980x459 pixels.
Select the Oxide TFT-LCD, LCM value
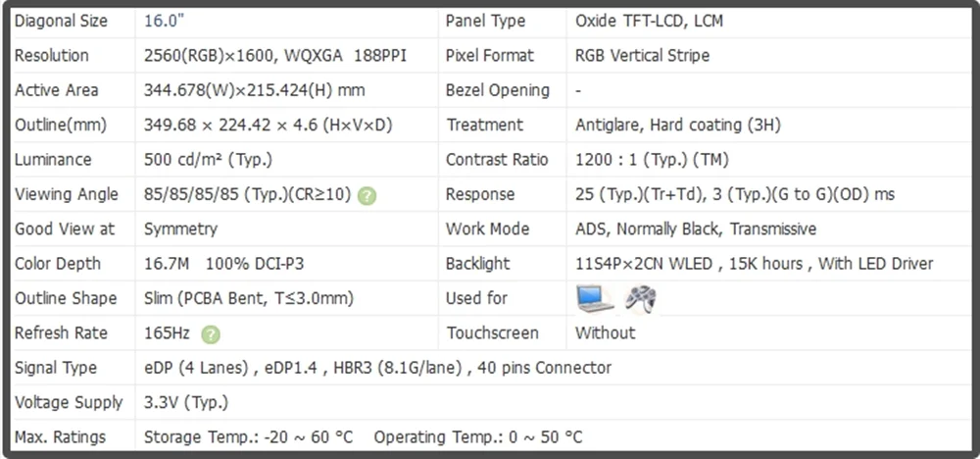click(x=649, y=21)
